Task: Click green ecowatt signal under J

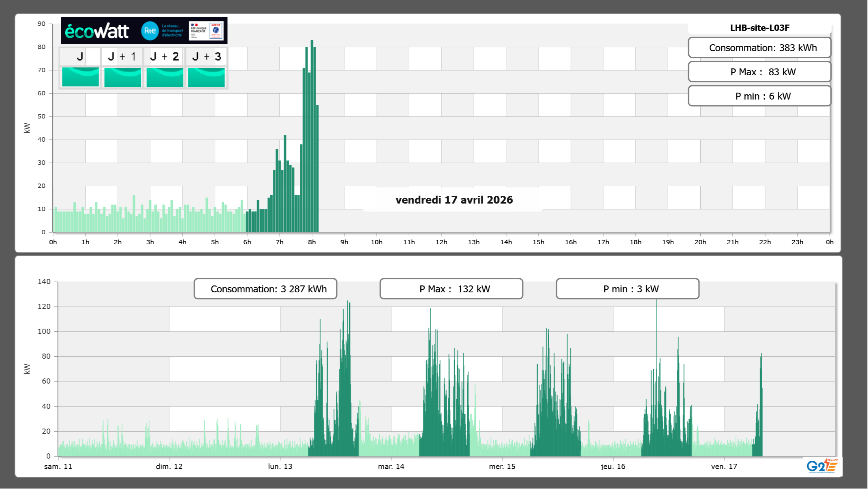Action: [x=81, y=77]
